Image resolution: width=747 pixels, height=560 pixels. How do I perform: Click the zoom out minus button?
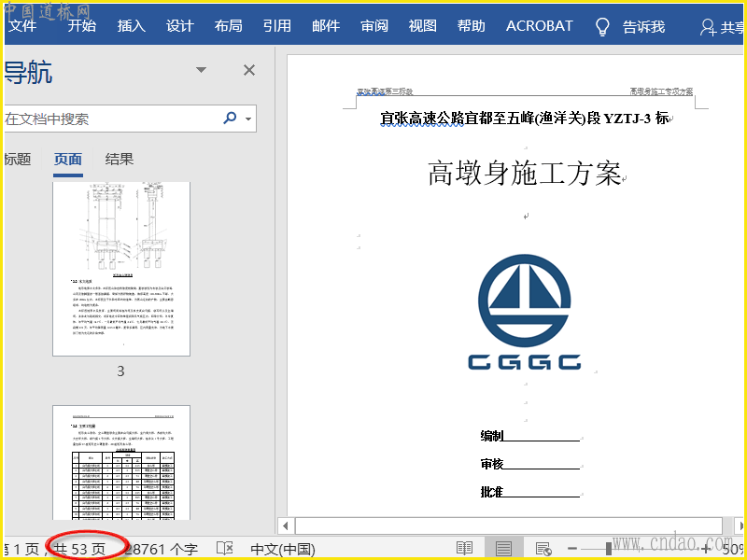click(x=572, y=549)
